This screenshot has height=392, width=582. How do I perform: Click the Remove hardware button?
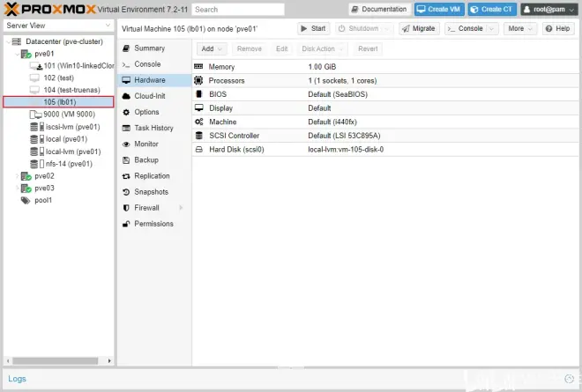249,48
